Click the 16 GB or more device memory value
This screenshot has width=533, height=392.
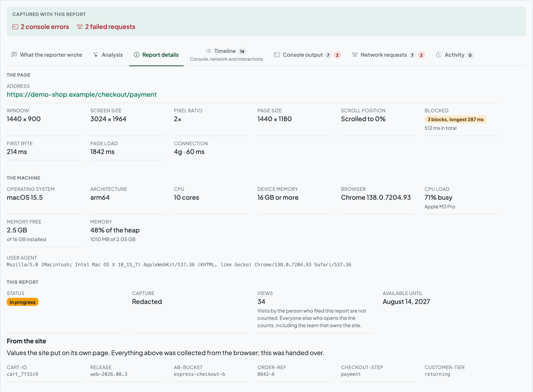[278, 197]
